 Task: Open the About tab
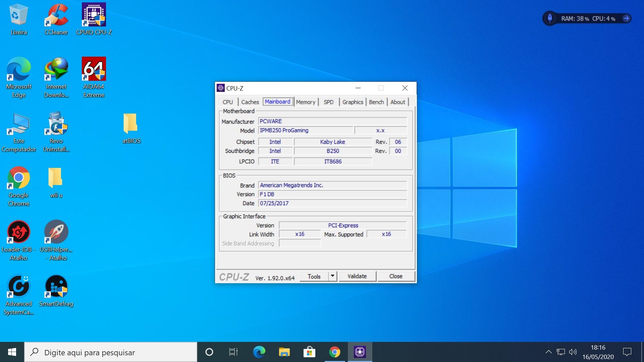(x=398, y=102)
